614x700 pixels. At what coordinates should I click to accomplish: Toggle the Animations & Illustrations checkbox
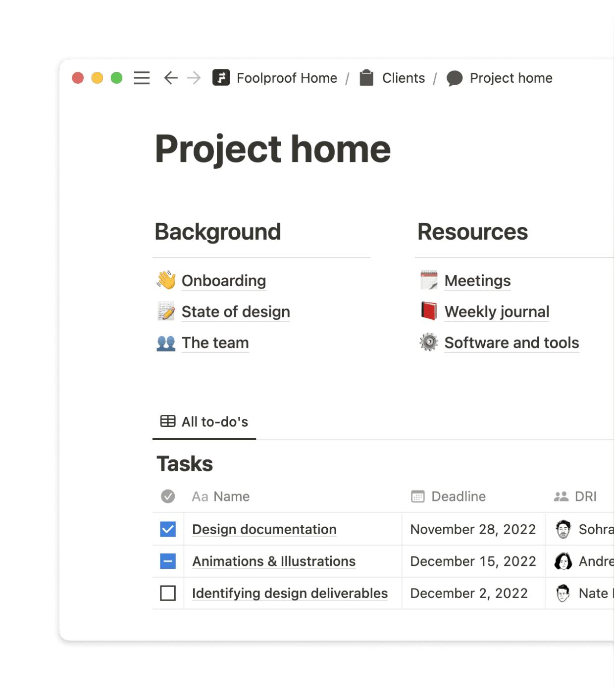168,561
